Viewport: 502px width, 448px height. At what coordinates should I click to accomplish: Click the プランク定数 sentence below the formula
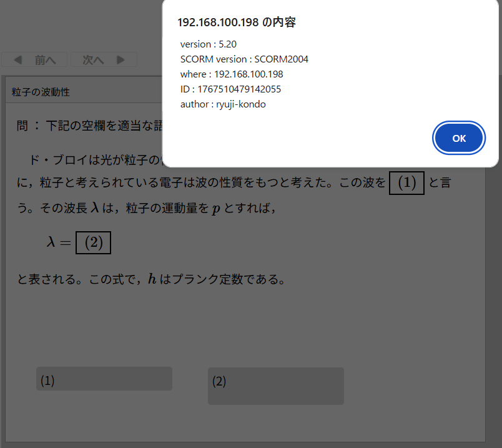152,279
